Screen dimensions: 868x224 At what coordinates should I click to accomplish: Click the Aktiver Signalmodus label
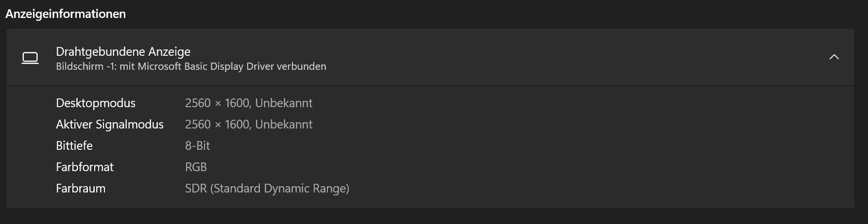pos(110,125)
